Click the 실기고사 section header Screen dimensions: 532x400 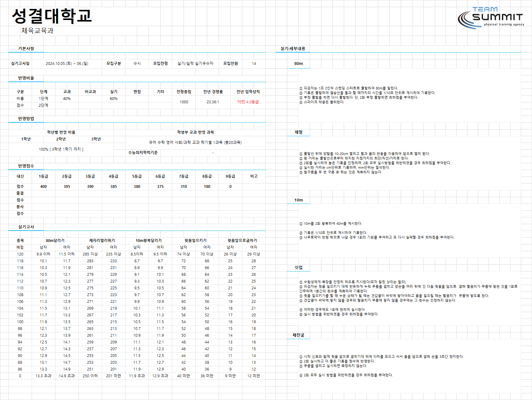point(26,227)
